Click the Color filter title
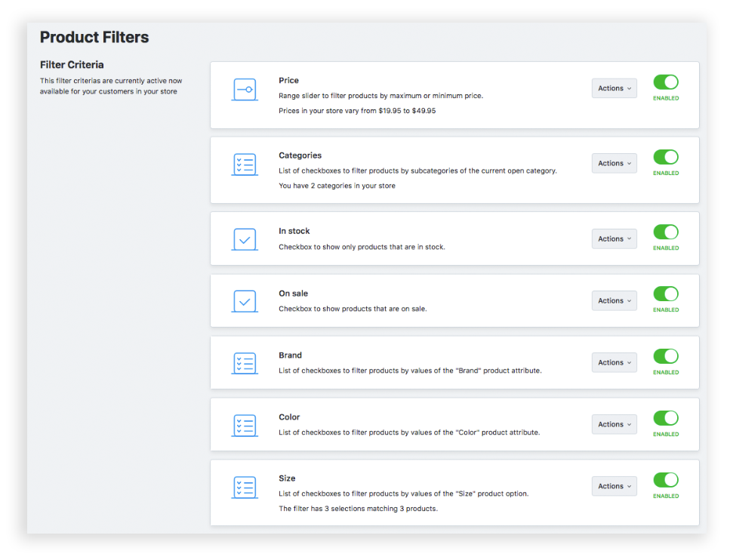 289,417
